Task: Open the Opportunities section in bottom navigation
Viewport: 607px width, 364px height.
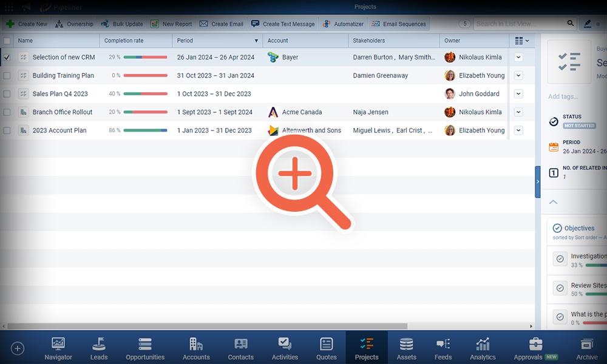Action: click(145, 347)
